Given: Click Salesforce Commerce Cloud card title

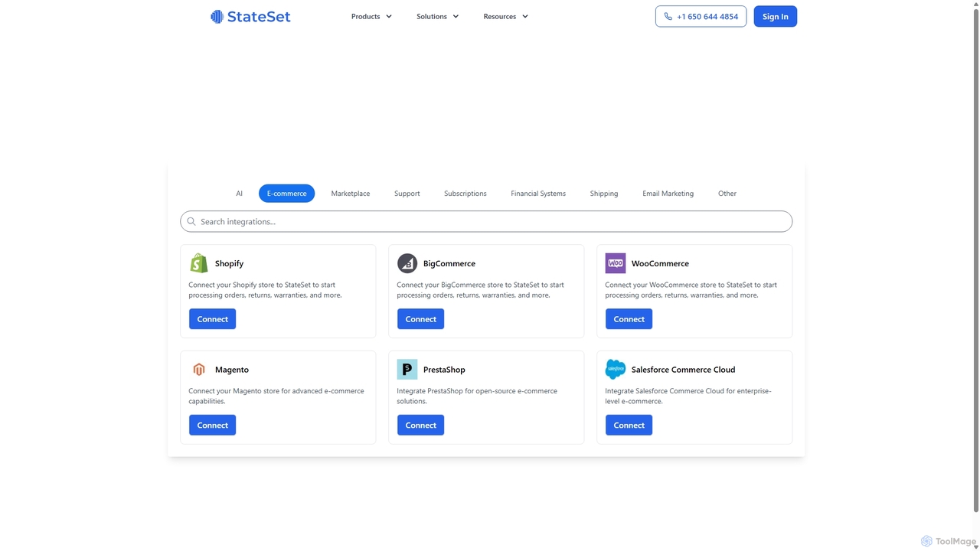Looking at the screenshot, I should pos(684,370).
